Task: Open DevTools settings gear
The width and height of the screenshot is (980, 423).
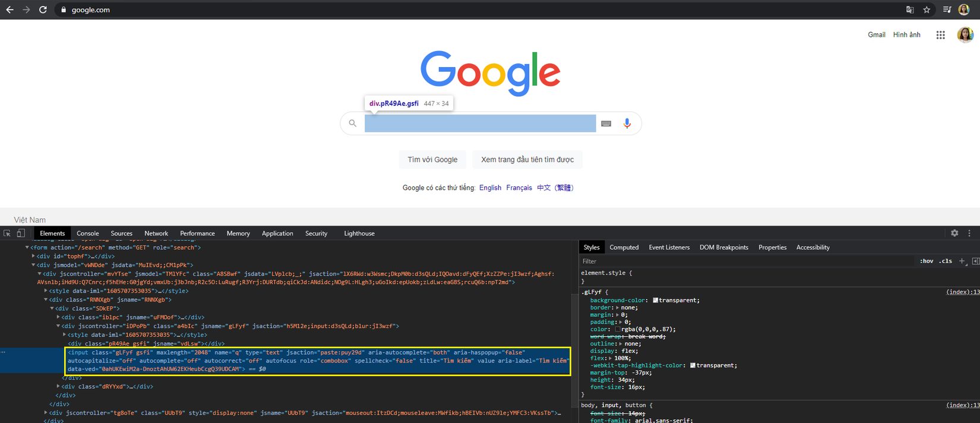Action: pyautogui.click(x=954, y=233)
